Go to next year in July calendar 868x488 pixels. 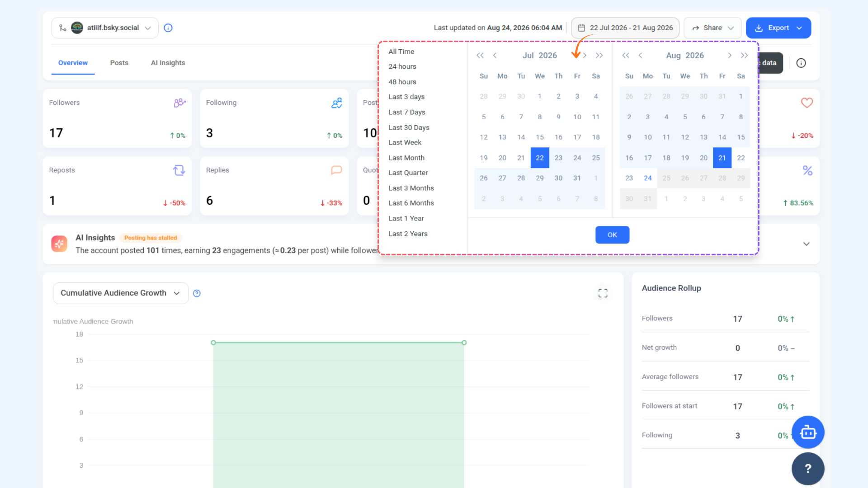[x=599, y=56]
